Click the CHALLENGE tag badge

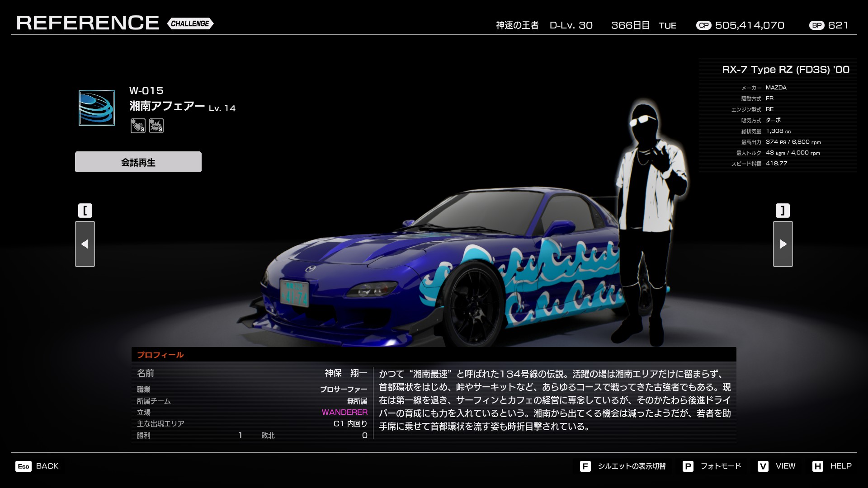pos(190,23)
